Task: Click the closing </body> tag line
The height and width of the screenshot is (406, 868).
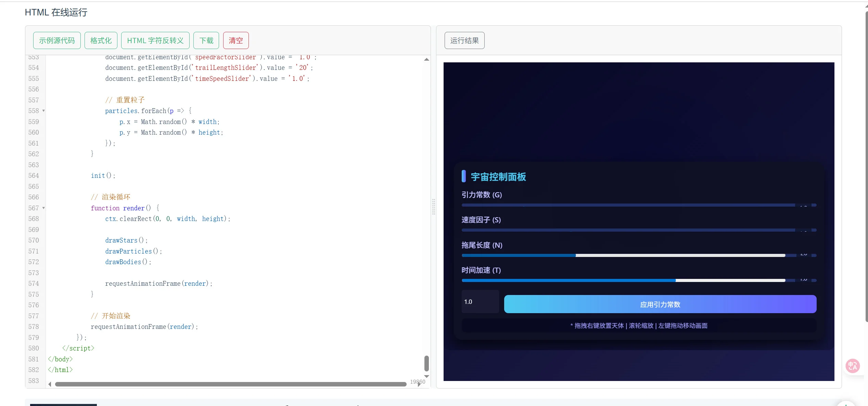Action: click(60, 359)
